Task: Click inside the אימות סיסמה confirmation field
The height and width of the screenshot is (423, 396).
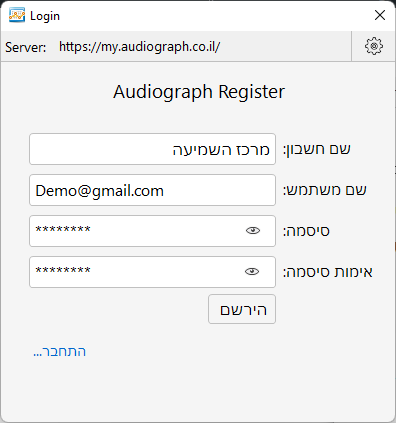Action: [x=152, y=272]
